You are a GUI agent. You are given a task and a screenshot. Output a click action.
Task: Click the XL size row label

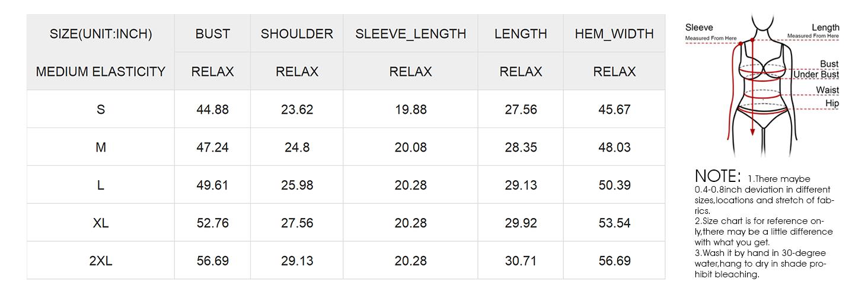(101, 223)
